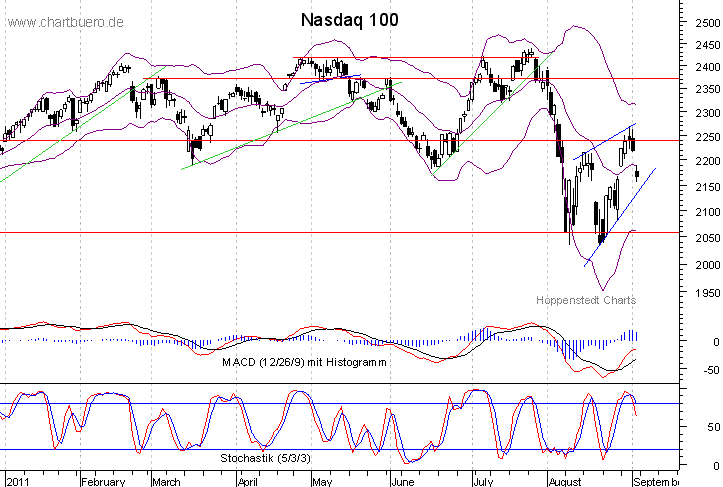Click the 2250 price axis value

click(708, 137)
